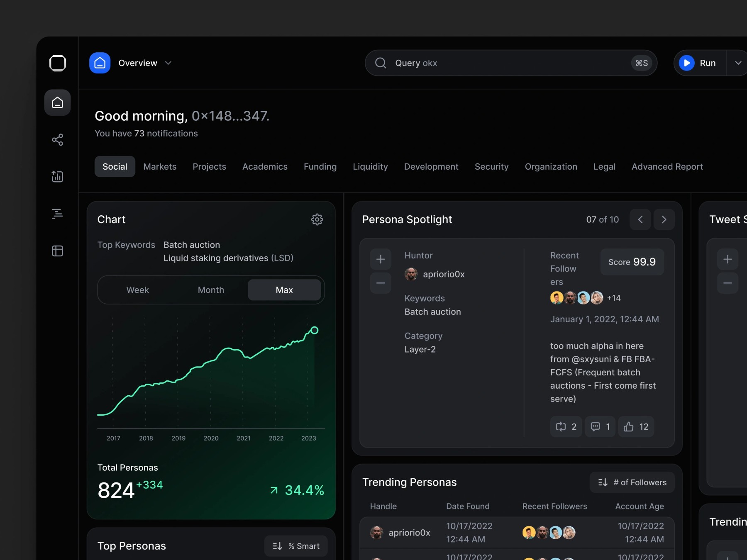The height and width of the screenshot is (560, 747).
Task: Switch to the Markets tab
Action: [x=160, y=167]
